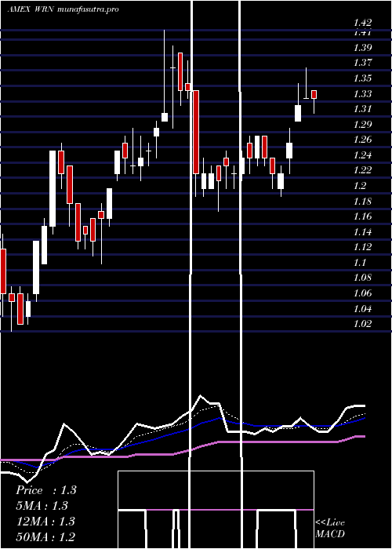Click the 1.33 price axis label
The image size is (392, 549).
(x=362, y=94)
